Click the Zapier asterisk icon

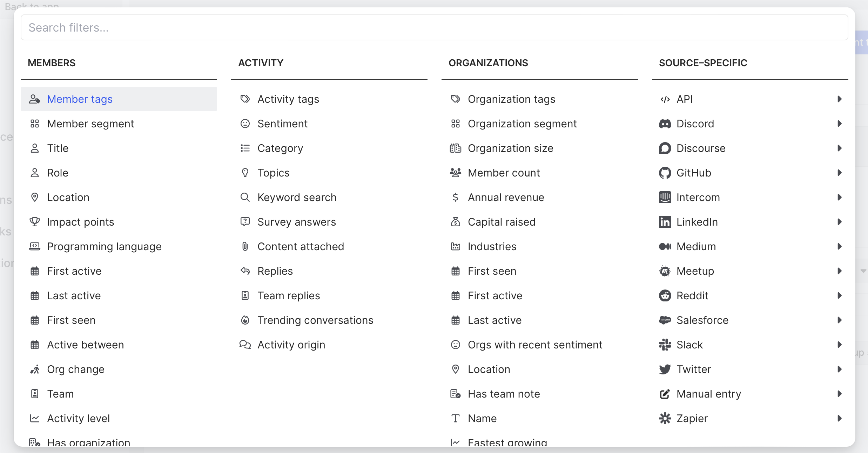coord(665,419)
